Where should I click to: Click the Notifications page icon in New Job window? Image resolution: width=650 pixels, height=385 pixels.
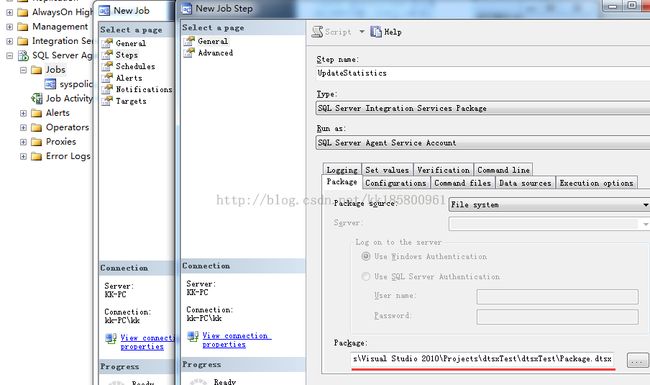click(x=107, y=90)
